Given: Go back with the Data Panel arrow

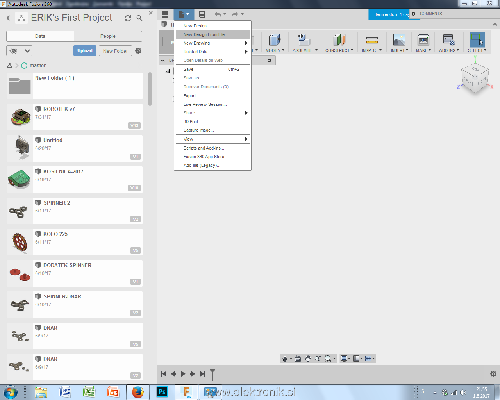Looking at the screenshot, I should [8, 18].
